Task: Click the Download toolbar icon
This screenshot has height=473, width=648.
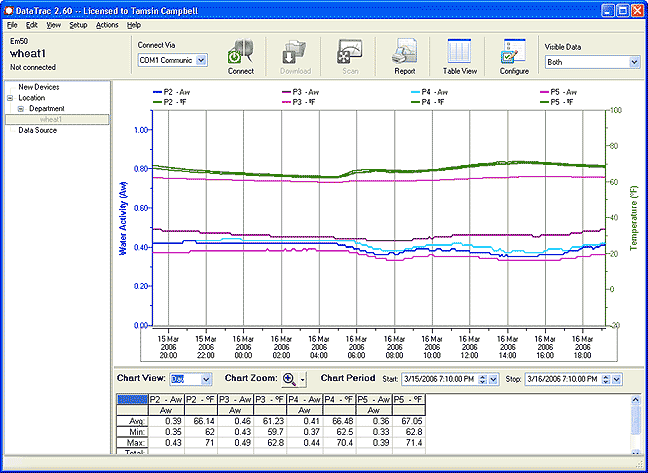Action: coord(295,52)
